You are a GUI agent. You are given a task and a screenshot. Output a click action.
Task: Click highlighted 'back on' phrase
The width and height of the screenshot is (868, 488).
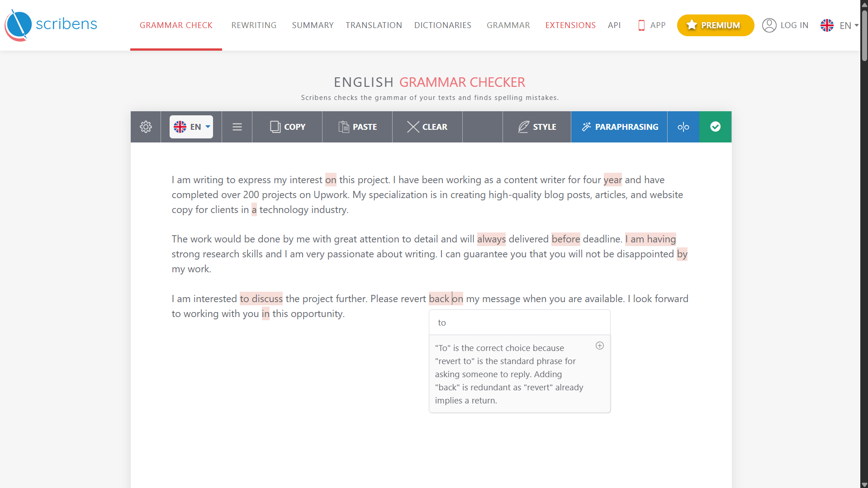coord(446,298)
